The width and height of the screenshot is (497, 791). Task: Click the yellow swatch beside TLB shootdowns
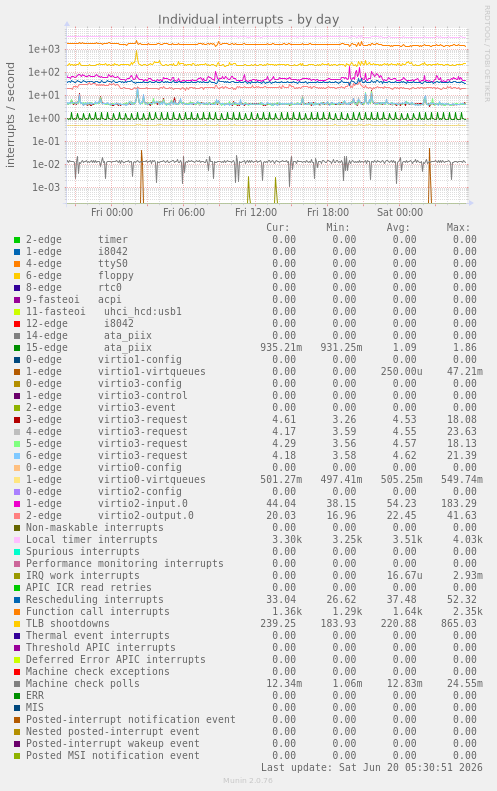pyautogui.click(x=17, y=624)
